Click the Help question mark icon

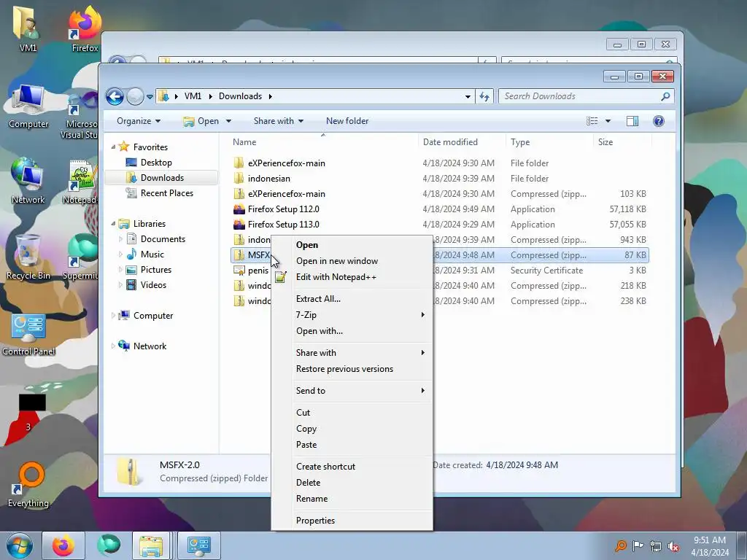659,121
